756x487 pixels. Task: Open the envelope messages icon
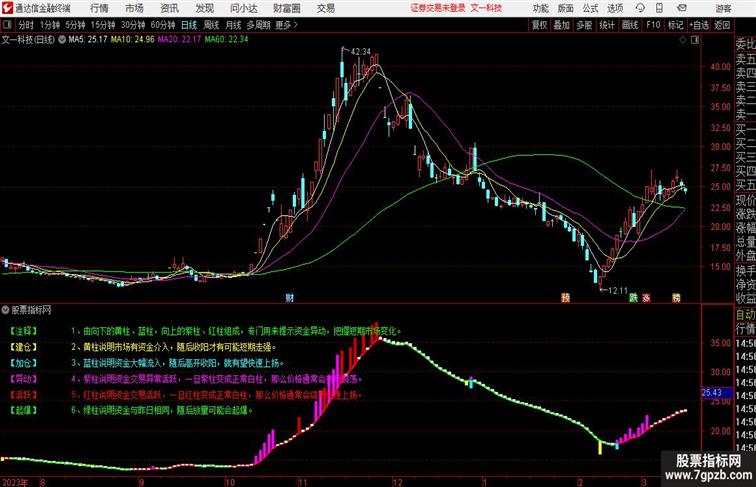pos(682,8)
